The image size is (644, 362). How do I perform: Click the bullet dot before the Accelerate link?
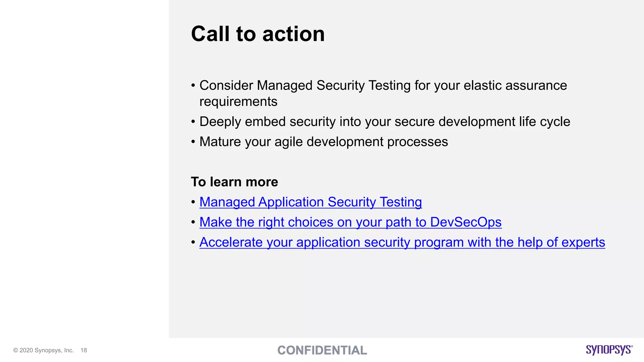tap(193, 242)
